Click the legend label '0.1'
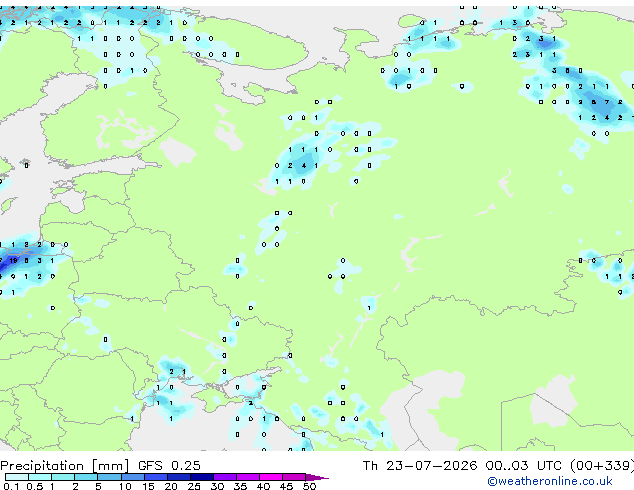634x490 pixels. [12, 486]
